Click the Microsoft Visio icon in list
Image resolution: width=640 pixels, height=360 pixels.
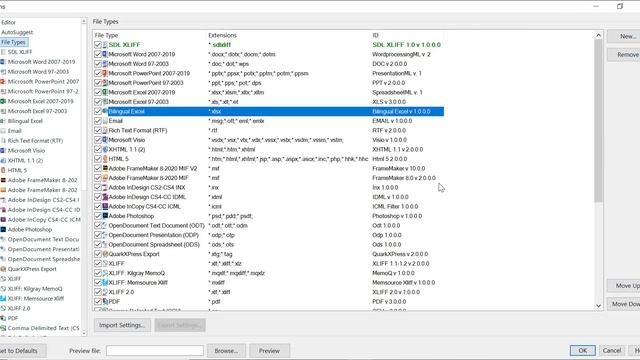click(105, 140)
